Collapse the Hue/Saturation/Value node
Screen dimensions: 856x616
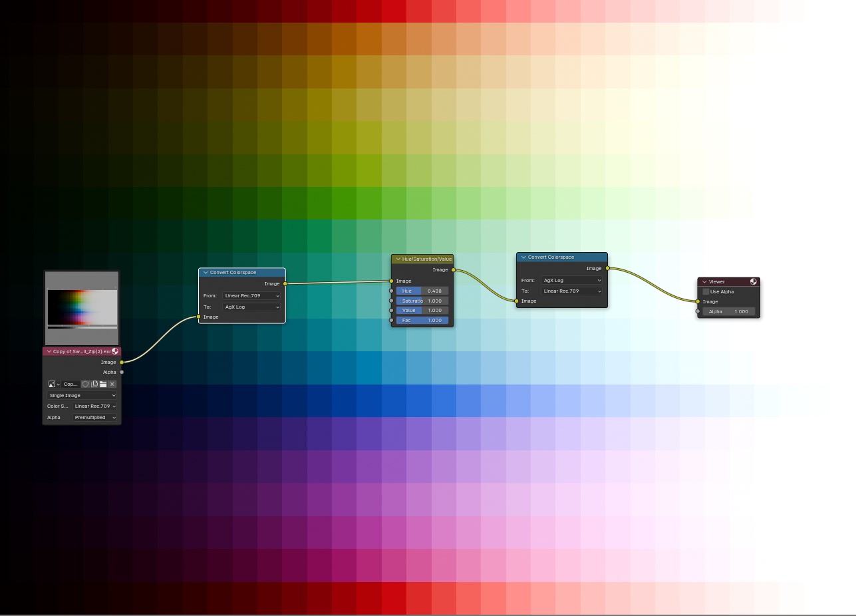pyautogui.click(x=398, y=259)
